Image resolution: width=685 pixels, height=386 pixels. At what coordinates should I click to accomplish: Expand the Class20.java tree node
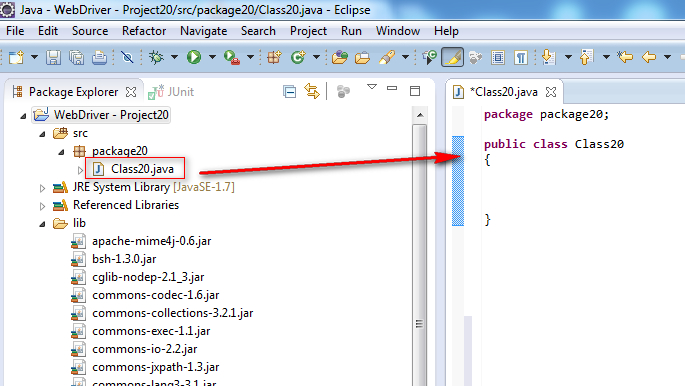80,170
